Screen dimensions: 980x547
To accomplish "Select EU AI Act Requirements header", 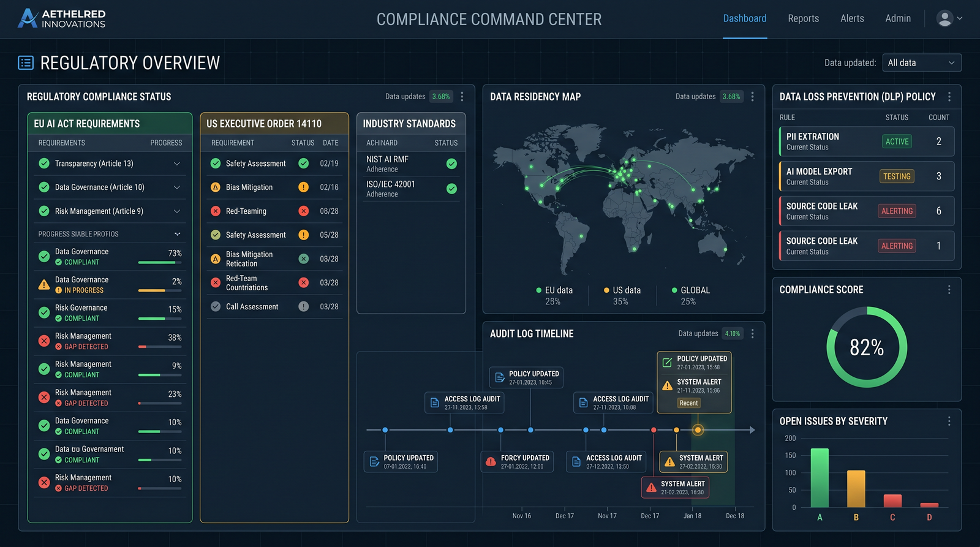I will click(110, 124).
